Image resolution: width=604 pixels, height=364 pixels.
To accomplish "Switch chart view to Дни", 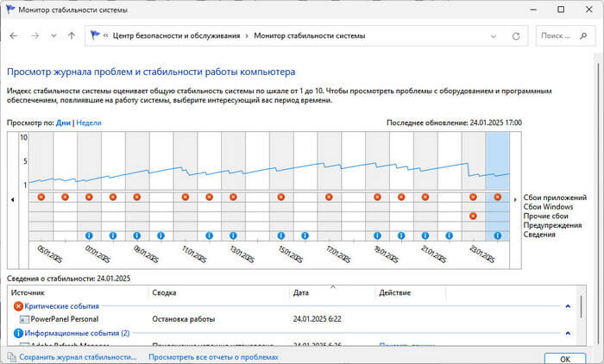I will coord(63,123).
